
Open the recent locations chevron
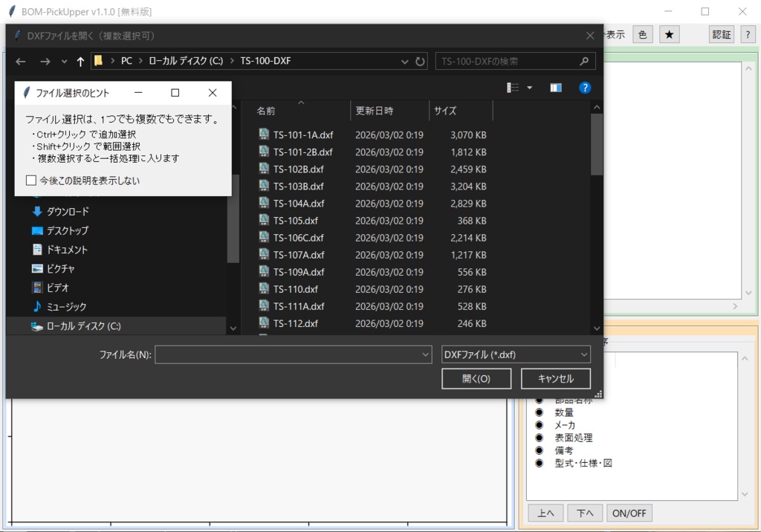click(x=64, y=62)
